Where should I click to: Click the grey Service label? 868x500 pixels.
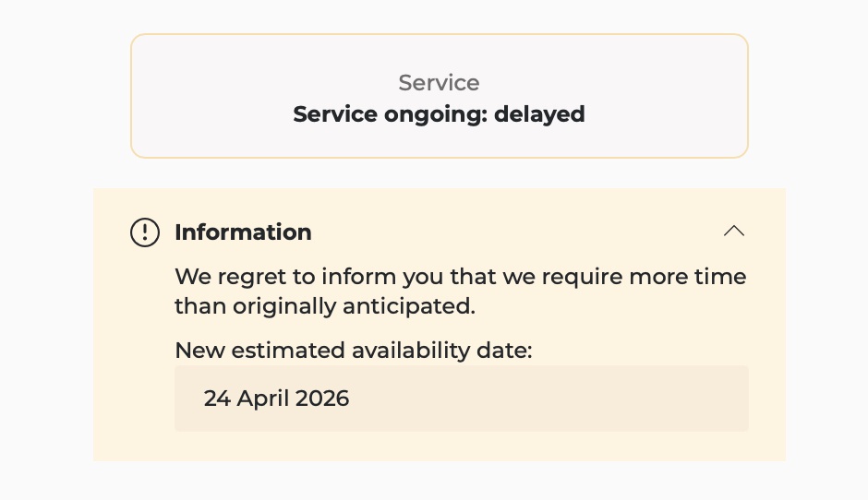tap(439, 83)
